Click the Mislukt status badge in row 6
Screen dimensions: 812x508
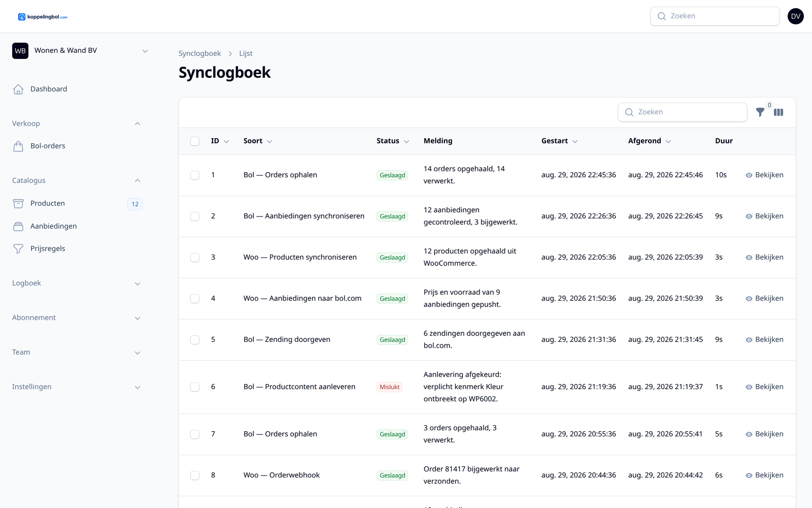390,387
